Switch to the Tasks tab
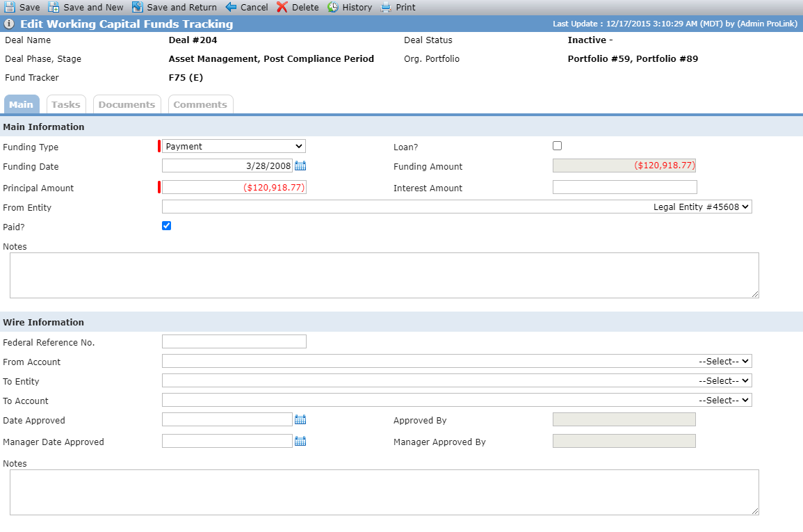 pos(66,104)
